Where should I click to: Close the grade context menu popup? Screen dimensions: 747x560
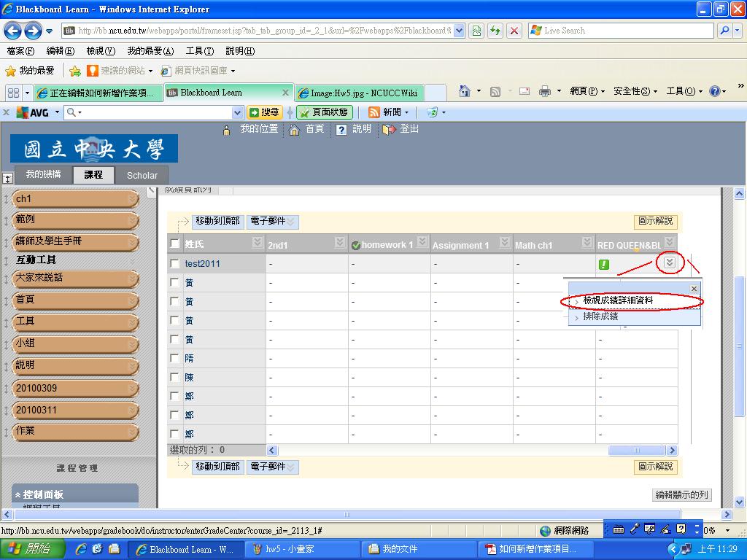(x=694, y=289)
